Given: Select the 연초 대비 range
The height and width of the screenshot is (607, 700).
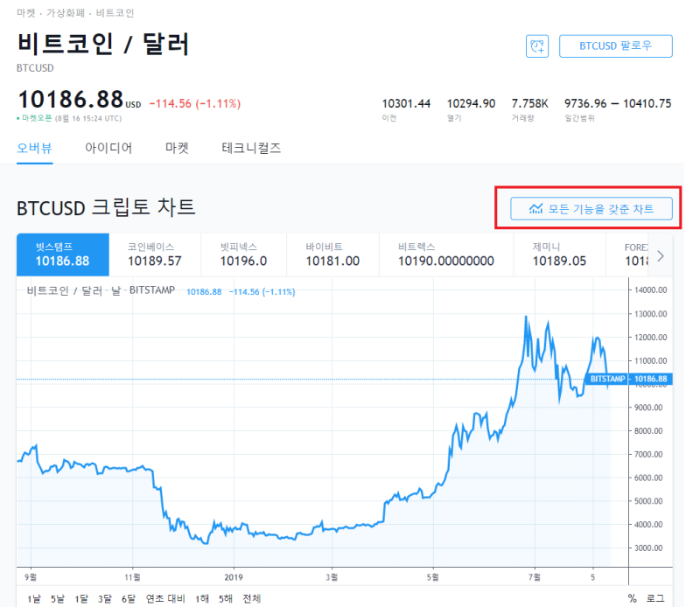Looking at the screenshot, I should click(x=165, y=598).
